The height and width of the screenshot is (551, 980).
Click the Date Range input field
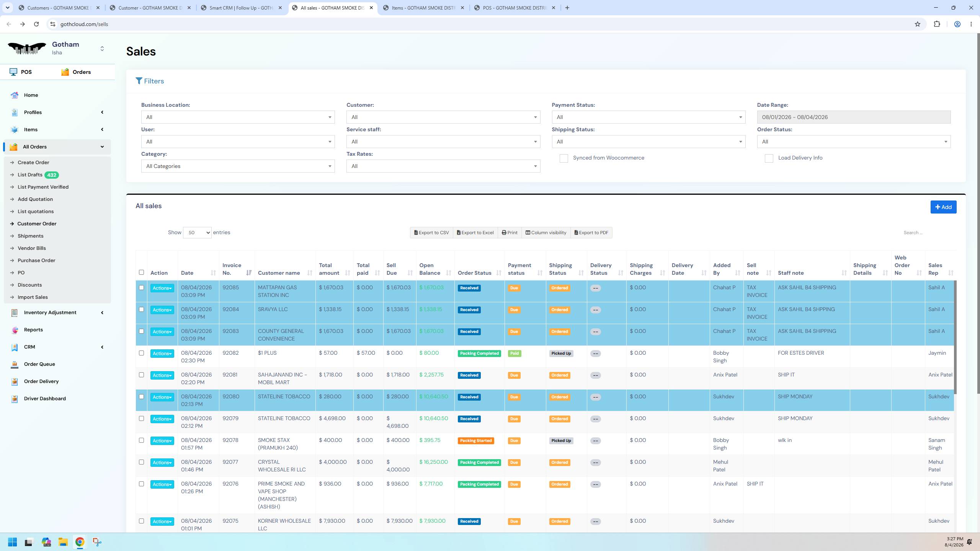click(854, 117)
